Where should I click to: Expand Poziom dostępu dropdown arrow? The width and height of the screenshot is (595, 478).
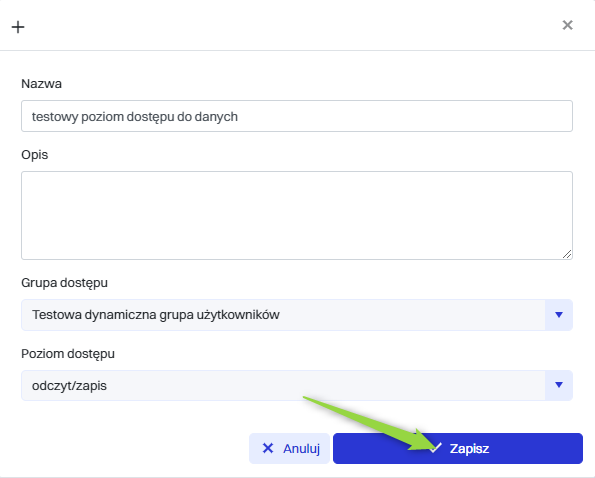click(559, 385)
